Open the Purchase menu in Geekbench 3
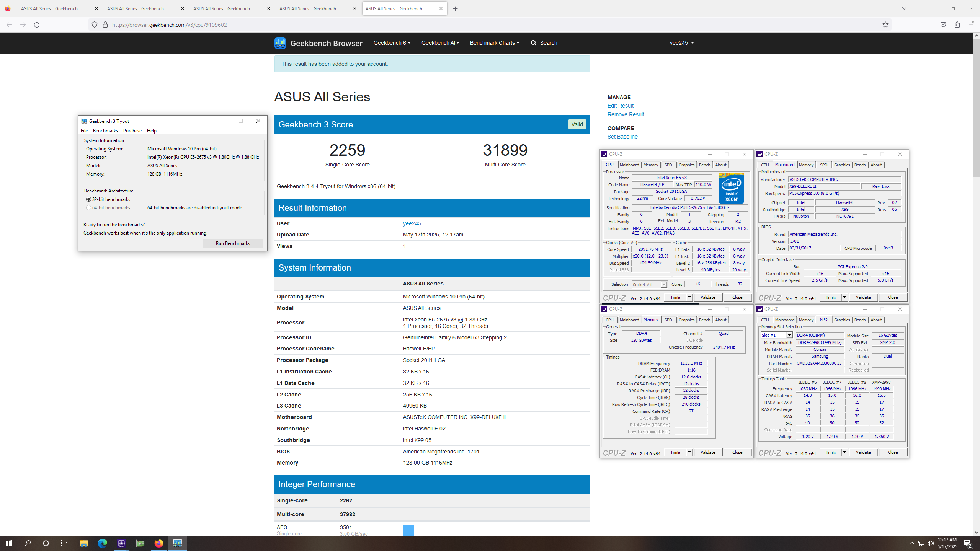980x551 pixels. [x=132, y=131]
